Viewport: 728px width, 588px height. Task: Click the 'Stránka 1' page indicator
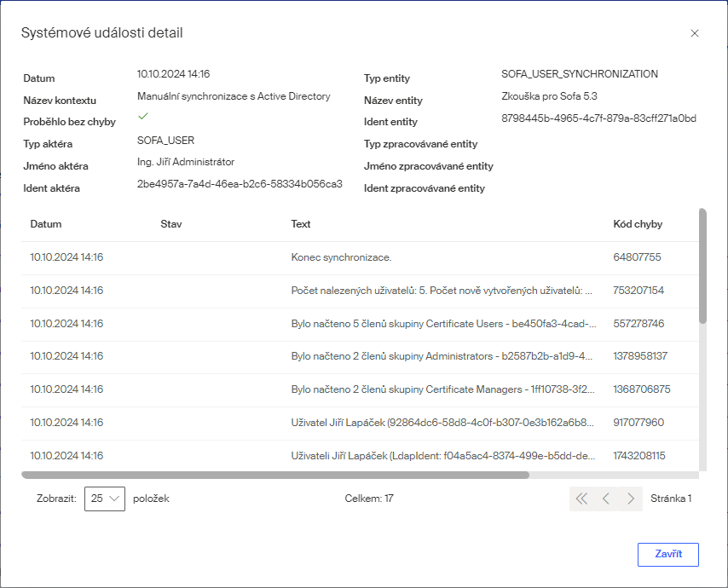click(671, 499)
